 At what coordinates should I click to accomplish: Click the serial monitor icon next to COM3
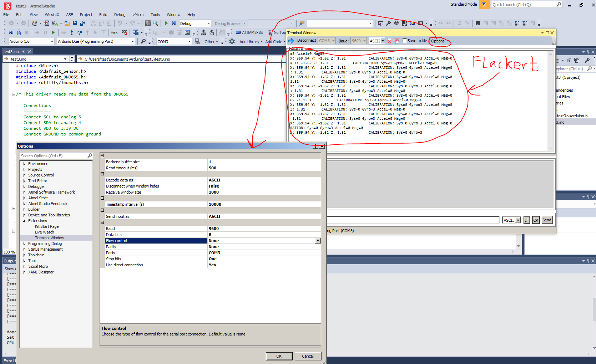(197, 41)
